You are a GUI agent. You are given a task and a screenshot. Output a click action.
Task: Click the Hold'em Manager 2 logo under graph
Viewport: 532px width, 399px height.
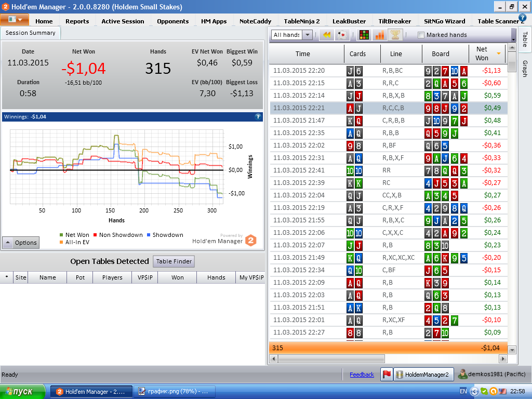(250, 241)
